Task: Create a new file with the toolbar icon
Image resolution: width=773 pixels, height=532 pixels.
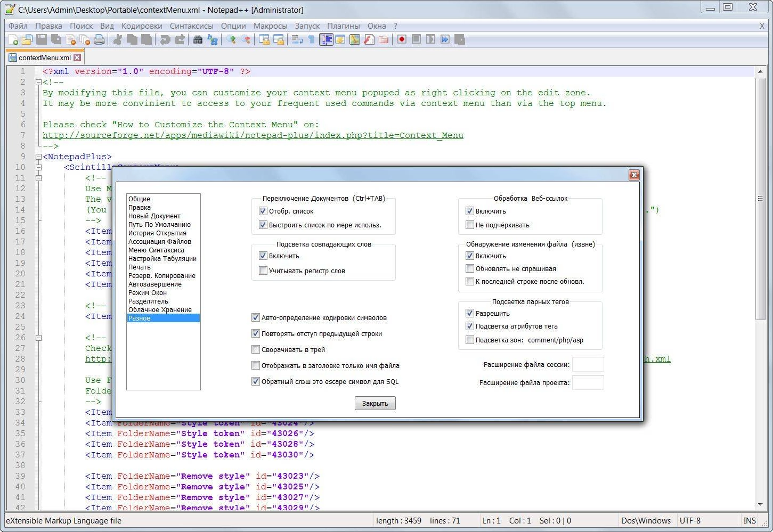Action: tap(13, 39)
